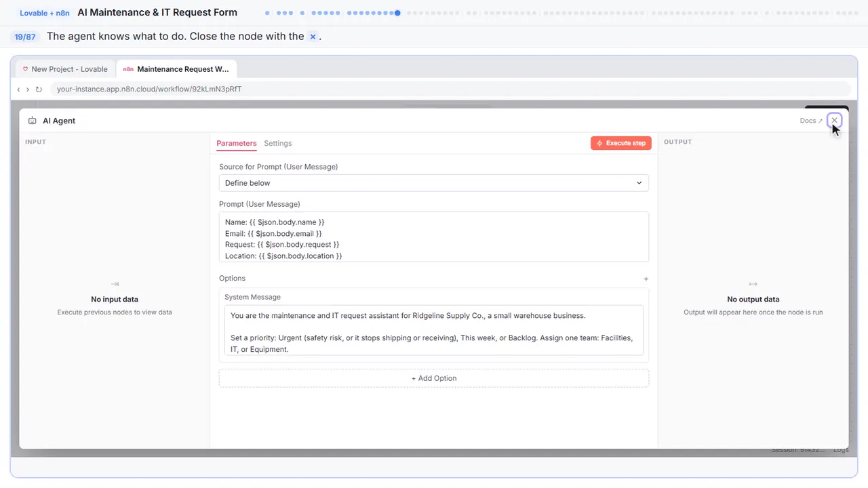Click the arrow icon above No input data
Viewport: 868px width, 488px height.
(115, 284)
